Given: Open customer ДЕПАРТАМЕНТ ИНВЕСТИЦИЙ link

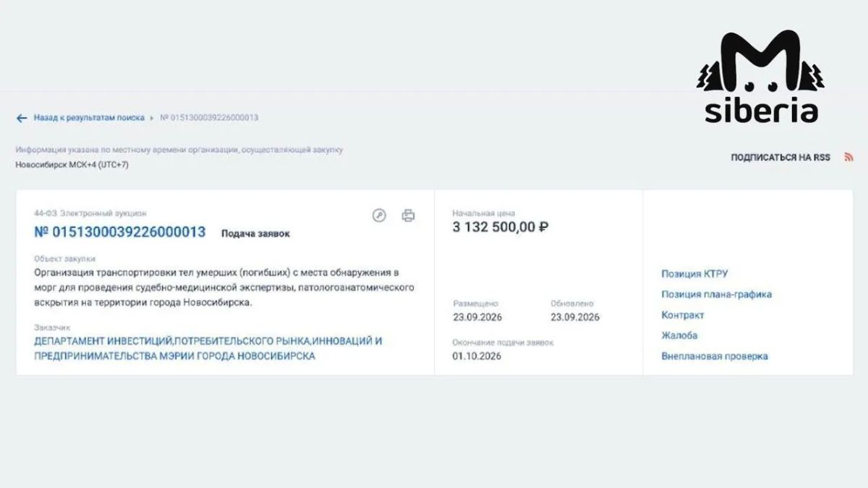Looking at the screenshot, I should pos(208,348).
